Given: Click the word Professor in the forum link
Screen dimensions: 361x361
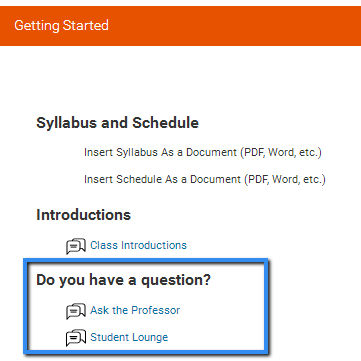Looking at the screenshot, I should [155, 310].
